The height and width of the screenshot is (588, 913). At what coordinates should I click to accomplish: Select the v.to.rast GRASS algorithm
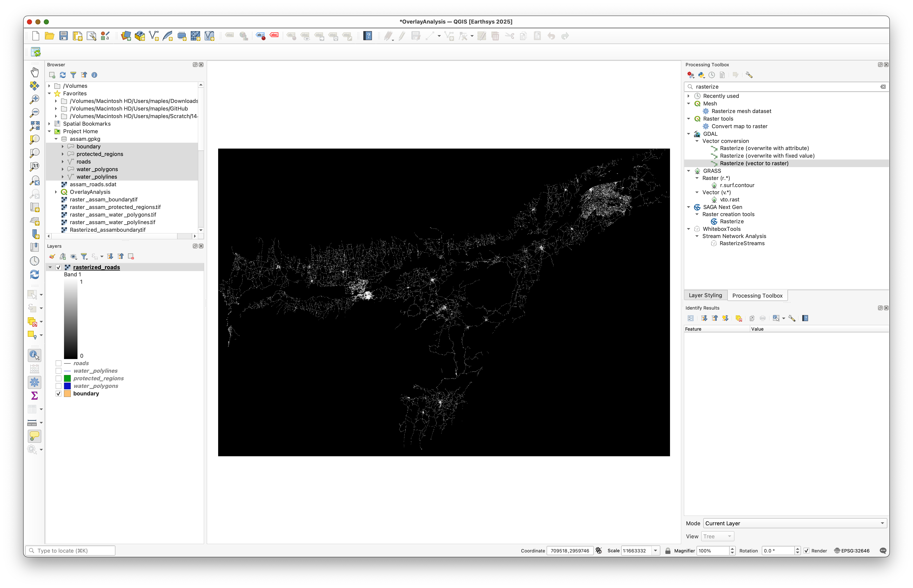(729, 200)
